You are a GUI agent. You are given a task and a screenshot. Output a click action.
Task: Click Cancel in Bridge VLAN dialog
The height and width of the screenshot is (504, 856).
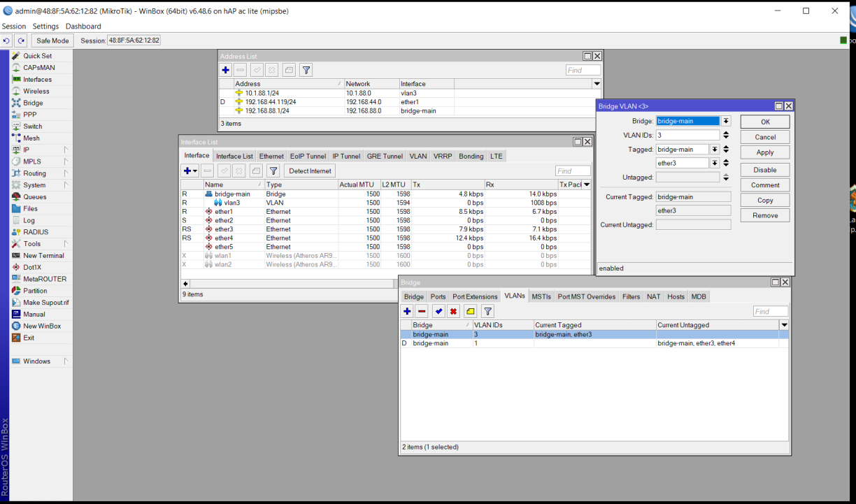pyautogui.click(x=765, y=137)
